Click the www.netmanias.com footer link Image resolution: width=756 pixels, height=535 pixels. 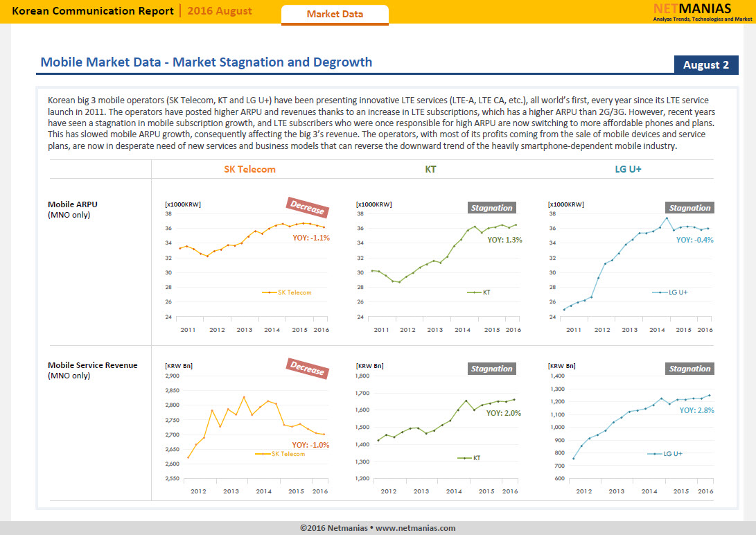click(x=415, y=528)
